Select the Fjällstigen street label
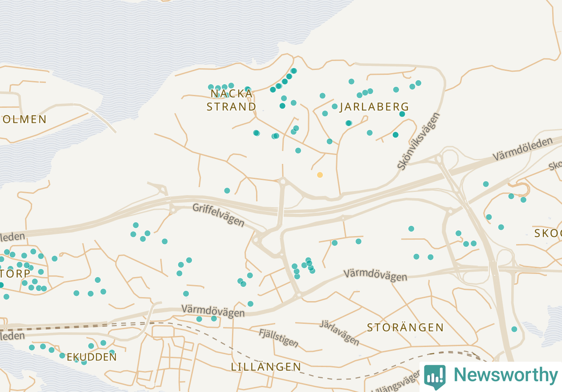The width and height of the screenshot is (562, 392). point(279,338)
